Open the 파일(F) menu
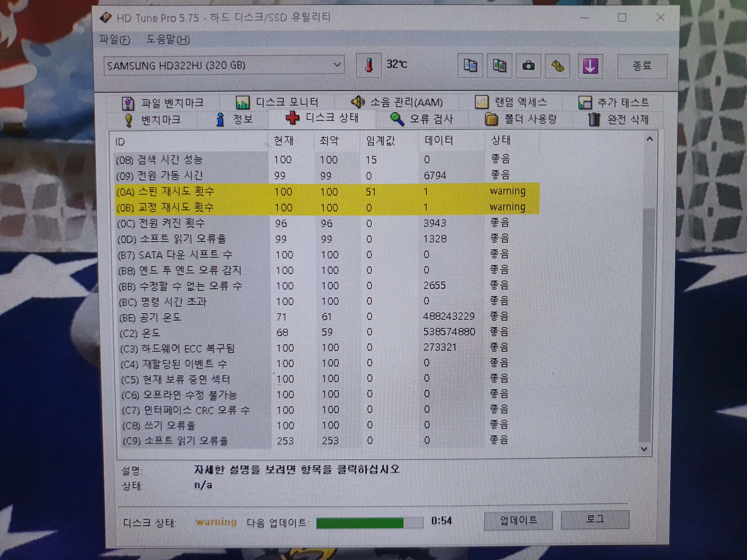The image size is (747, 560). (x=115, y=40)
